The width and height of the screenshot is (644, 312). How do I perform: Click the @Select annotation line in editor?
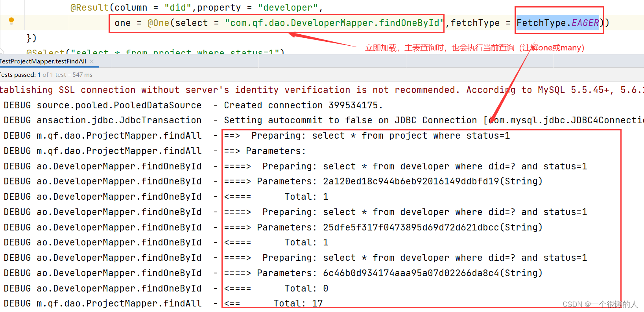click(x=155, y=51)
